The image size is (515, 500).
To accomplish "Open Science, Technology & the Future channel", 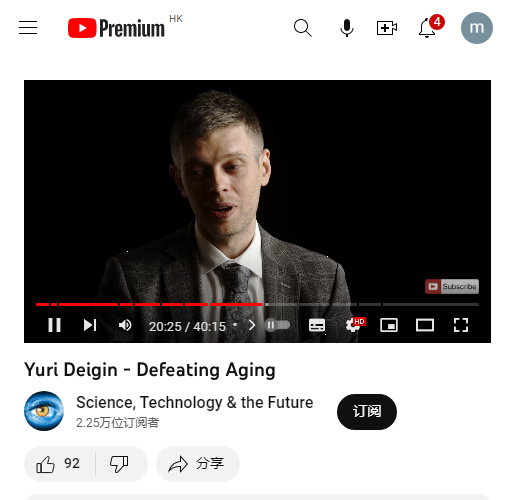I will 195,402.
